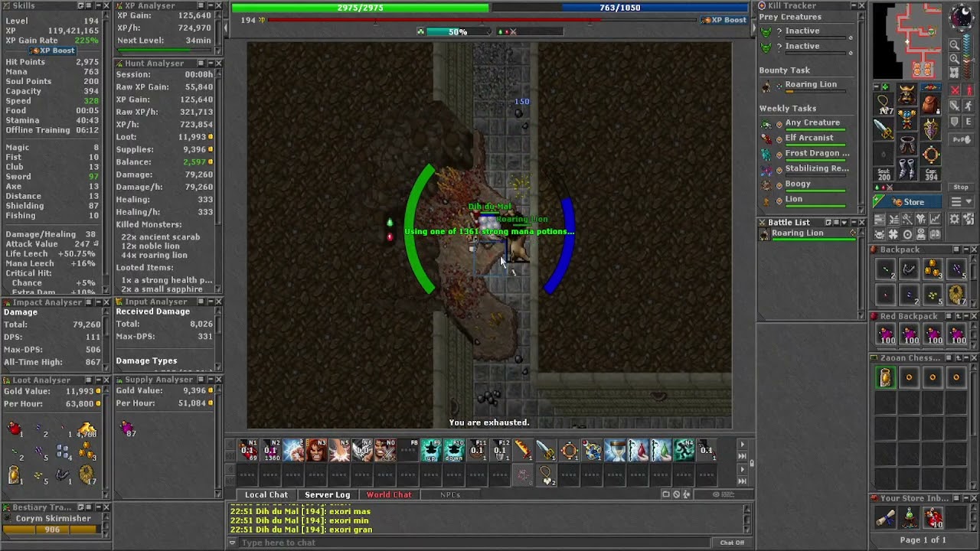The image size is (980, 551).
Task: Toggle the PvP hand mode button
Action: [x=961, y=139]
